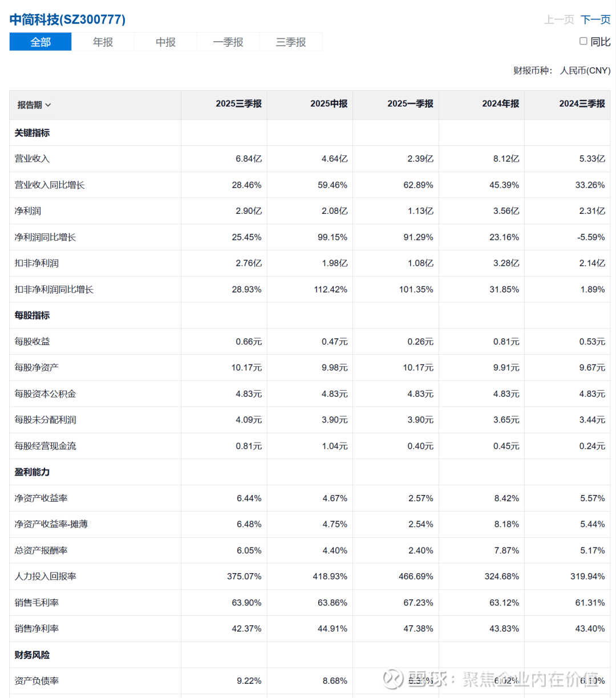Click the 1.04元 cash flow value

point(335,446)
